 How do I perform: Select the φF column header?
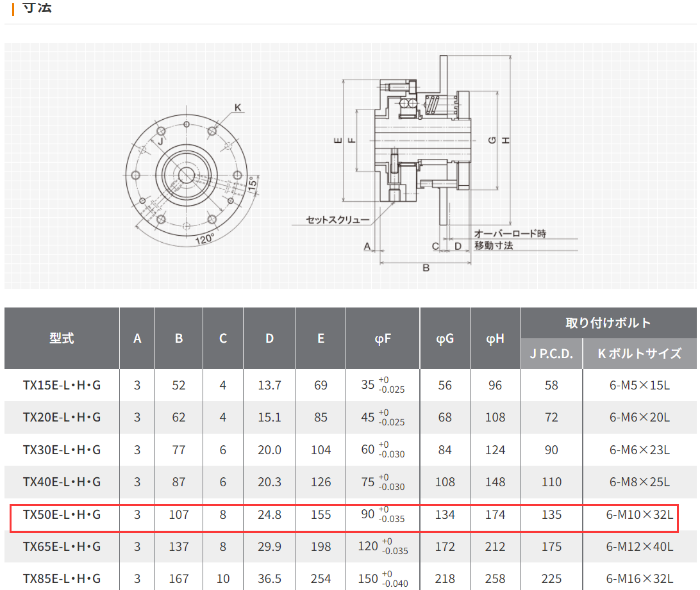[382, 338]
